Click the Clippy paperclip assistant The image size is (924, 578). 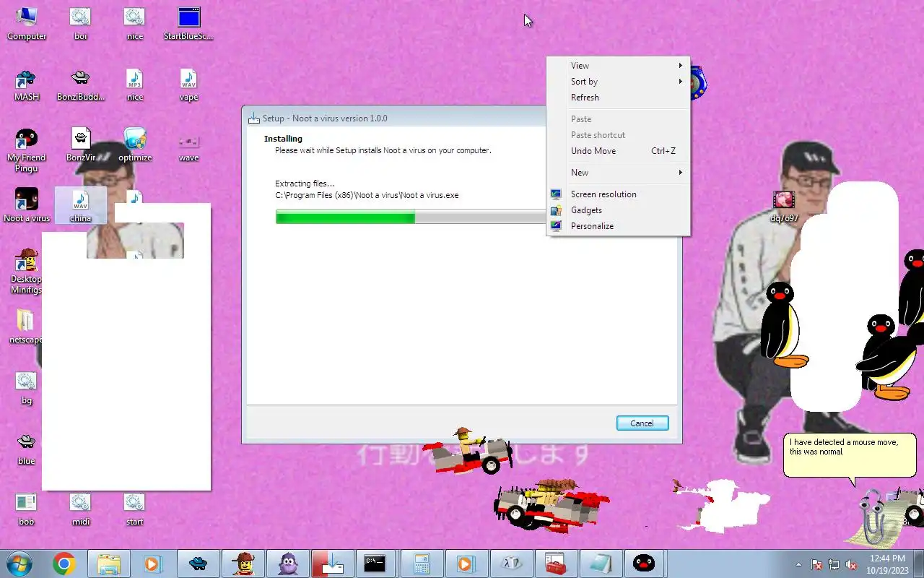pos(873,519)
